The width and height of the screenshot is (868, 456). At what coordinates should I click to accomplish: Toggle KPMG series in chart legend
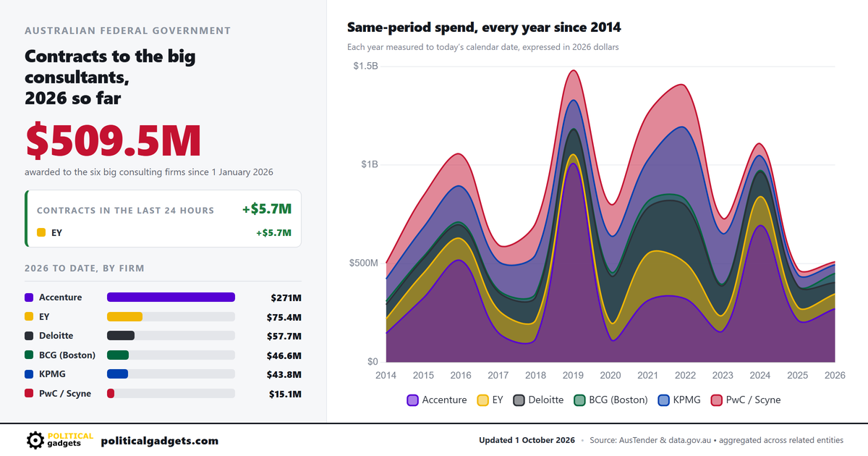pos(679,400)
